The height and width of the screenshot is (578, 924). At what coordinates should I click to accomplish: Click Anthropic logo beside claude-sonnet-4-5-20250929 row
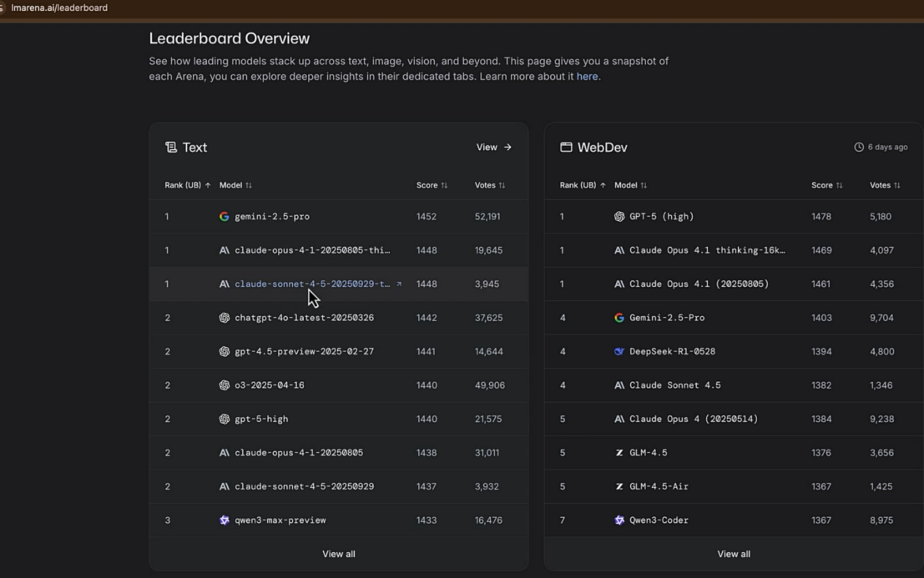224,486
